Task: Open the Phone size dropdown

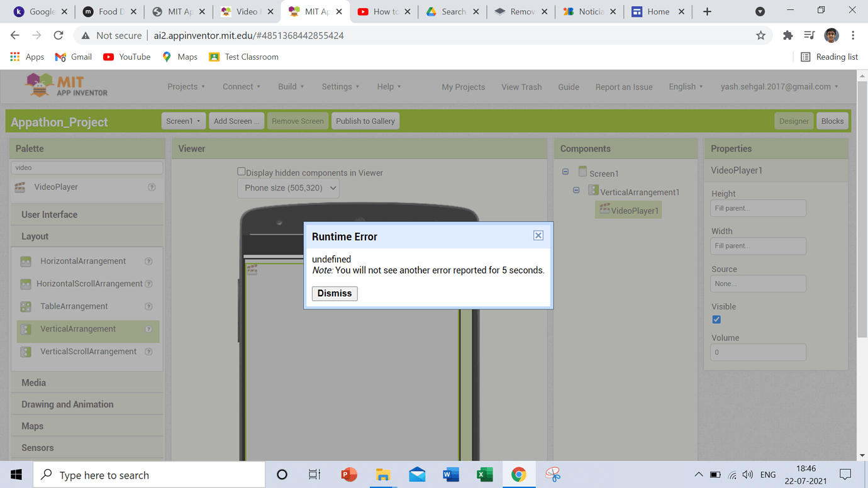Action: 288,188
